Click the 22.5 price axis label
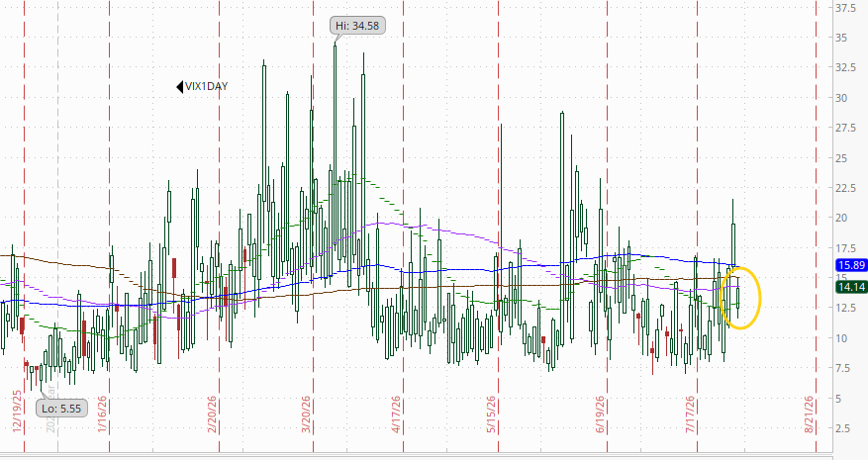 [846, 188]
